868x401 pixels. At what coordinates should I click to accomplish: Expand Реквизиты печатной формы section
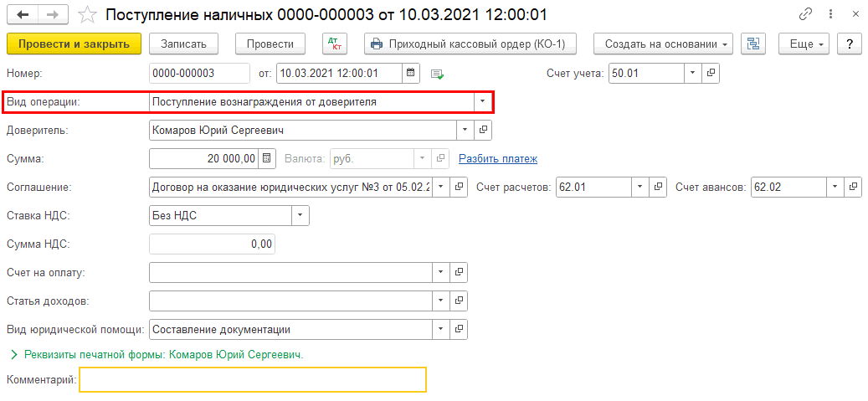click(13, 355)
